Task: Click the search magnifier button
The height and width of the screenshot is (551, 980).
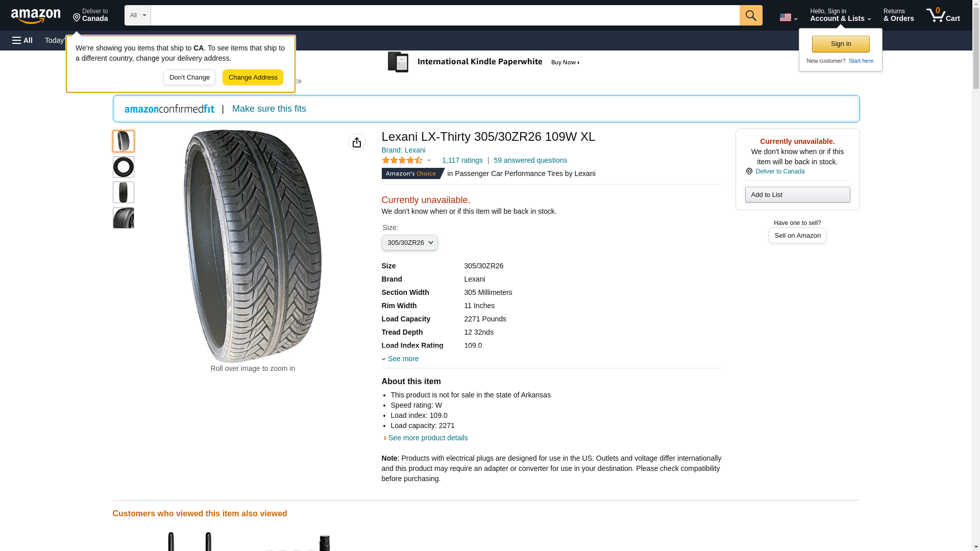Action: tap(750, 15)
